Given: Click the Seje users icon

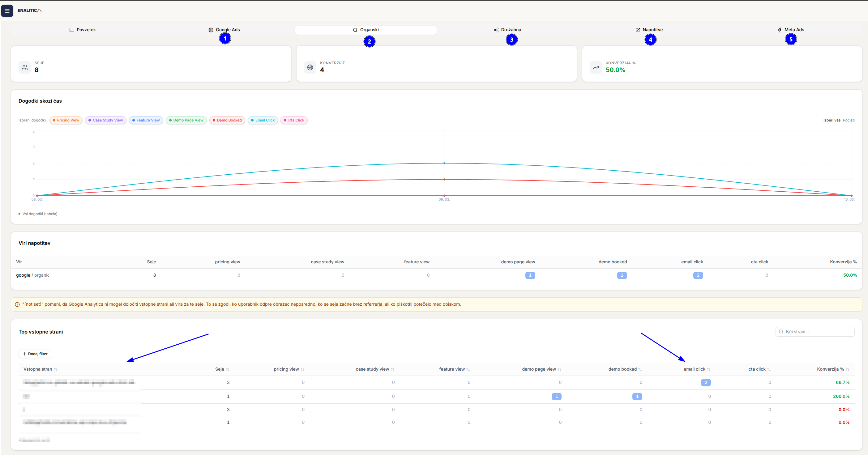Looking at the screenshot, I should coord(25,67).
